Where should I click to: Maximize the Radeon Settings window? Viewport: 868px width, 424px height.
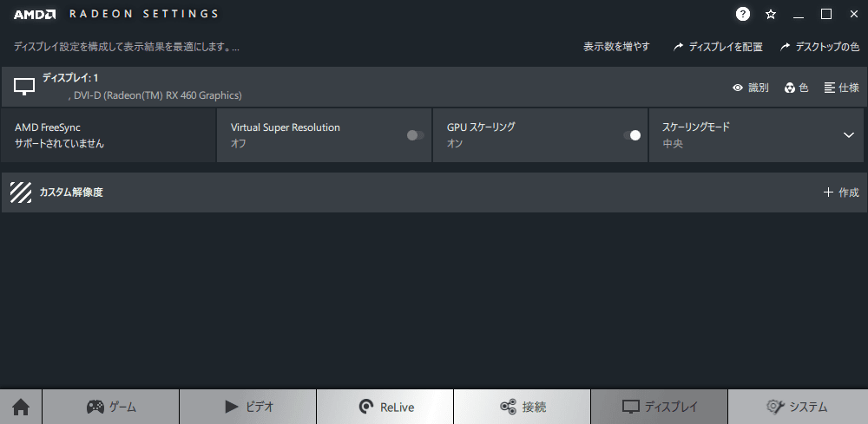click(826, 15)
